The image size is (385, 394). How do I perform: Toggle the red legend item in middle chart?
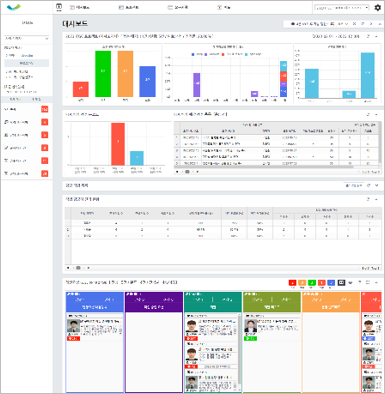tap(232, 54)
